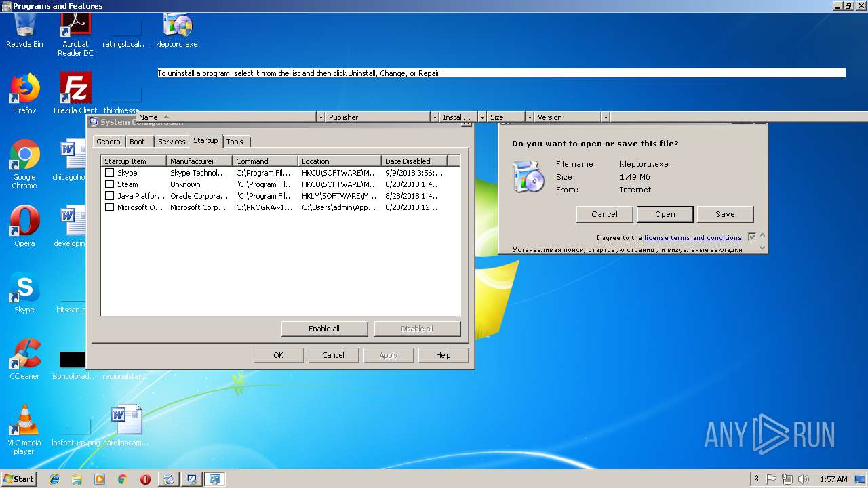Image resolution: width=868 pixels, height=488 pixels.
Task: Click the taskbar clock showing 1:57 AM
Action: [833, 479]
